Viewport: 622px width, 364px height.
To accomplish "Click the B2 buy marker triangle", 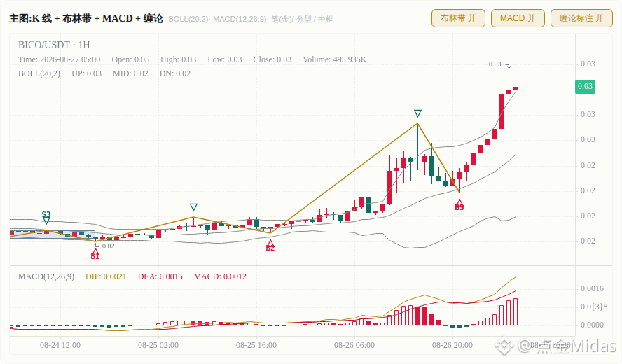I will [270, 243].
